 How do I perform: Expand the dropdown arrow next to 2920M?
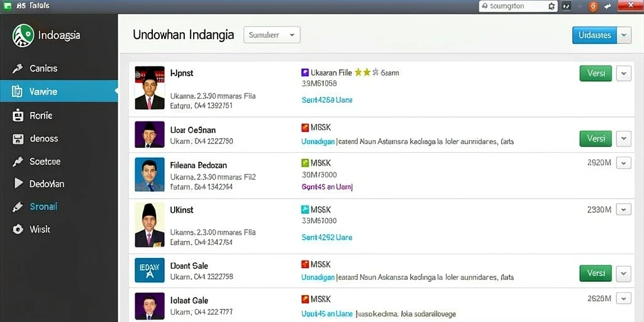(x=623, y=163)
